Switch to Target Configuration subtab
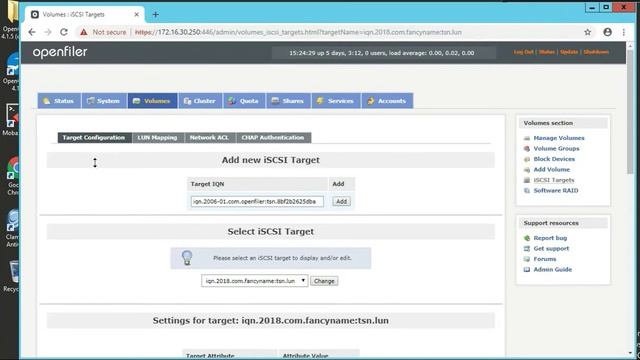This screenshot has height=360, width=640. pos(94,138)
